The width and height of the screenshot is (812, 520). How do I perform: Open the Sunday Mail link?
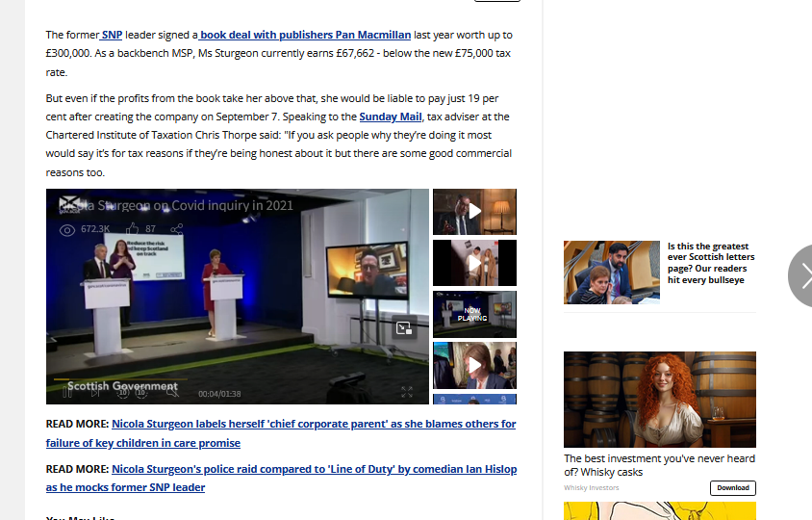pyautogui.click(x=391, y=117)
